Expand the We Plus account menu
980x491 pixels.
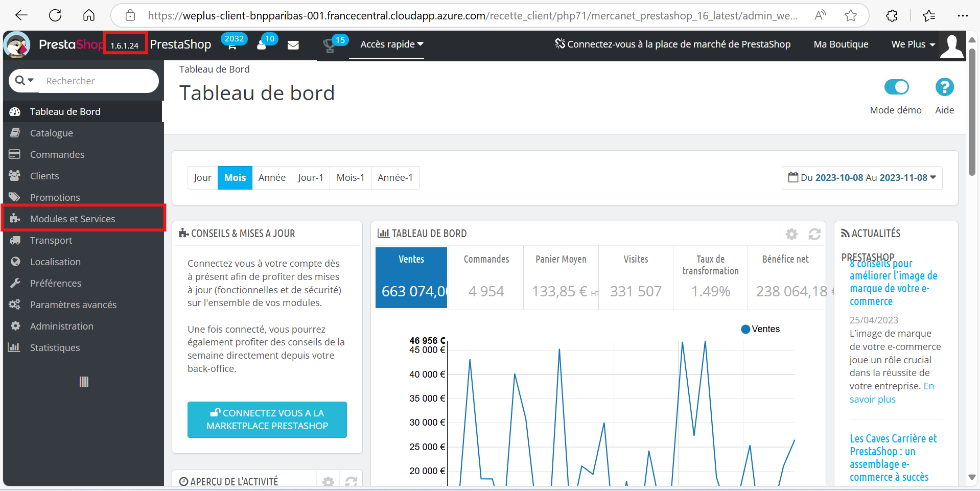click(x=913, y=44)
